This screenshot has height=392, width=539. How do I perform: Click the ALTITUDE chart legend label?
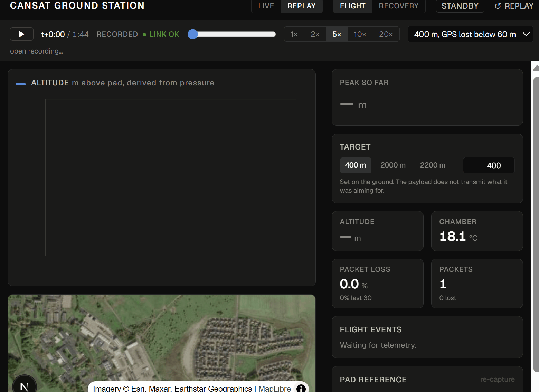click(50, 83)
